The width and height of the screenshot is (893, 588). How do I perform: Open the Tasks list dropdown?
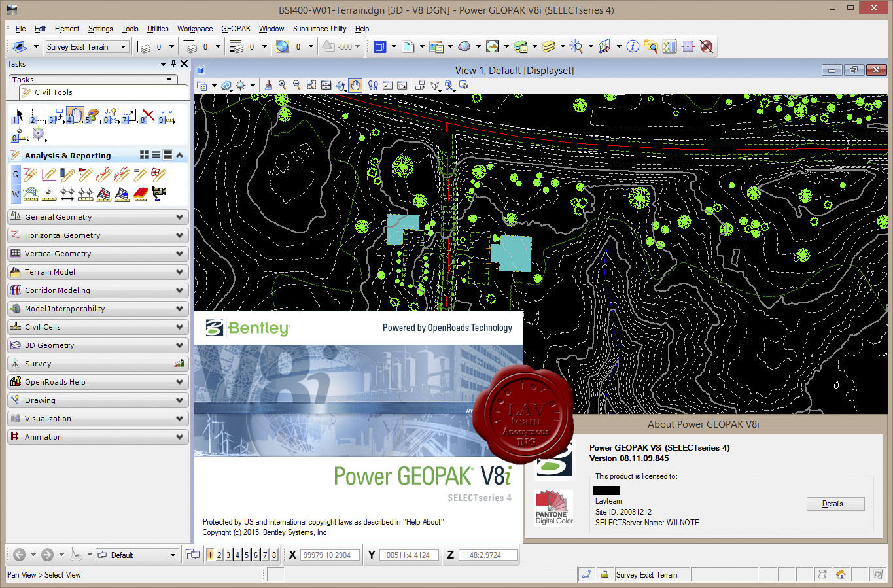(x=169, y=80)
